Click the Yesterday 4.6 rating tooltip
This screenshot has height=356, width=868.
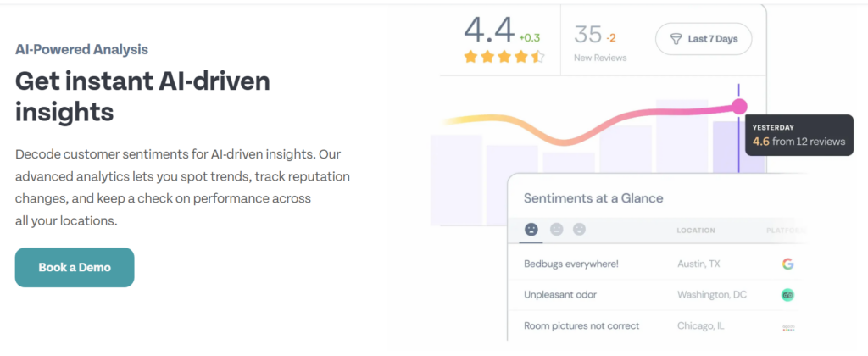pos(799,135)
